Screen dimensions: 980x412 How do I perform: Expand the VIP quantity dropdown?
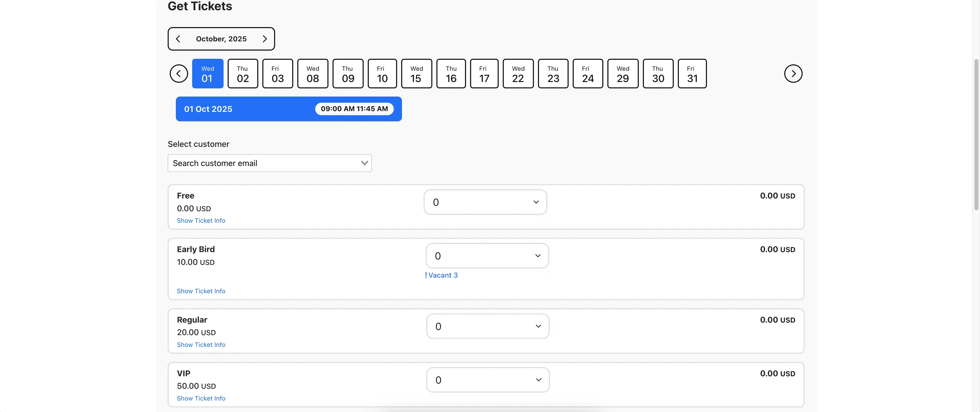point(488,380)
